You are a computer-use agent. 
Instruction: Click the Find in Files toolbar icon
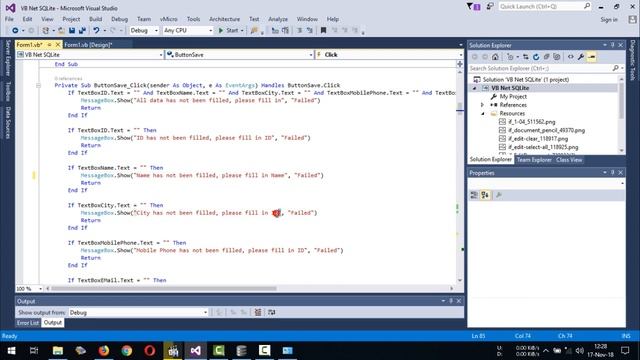click(254, 30)
